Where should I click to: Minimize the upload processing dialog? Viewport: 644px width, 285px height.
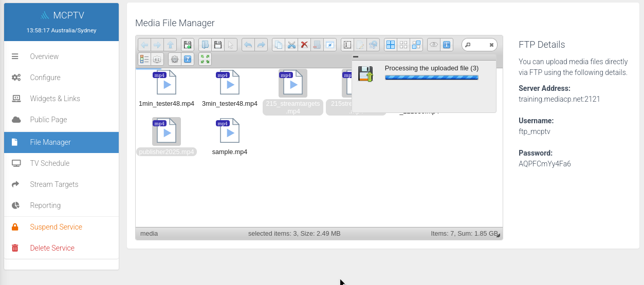[x=356, y=57]
